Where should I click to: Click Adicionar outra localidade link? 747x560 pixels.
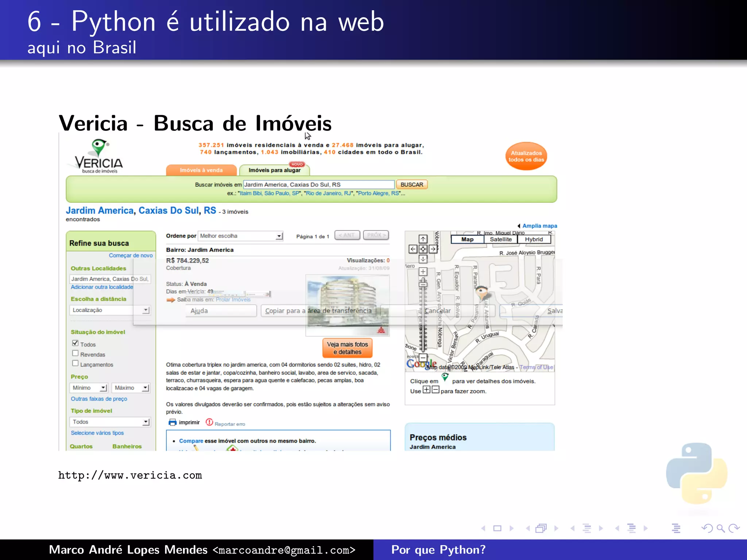[102, 287]
